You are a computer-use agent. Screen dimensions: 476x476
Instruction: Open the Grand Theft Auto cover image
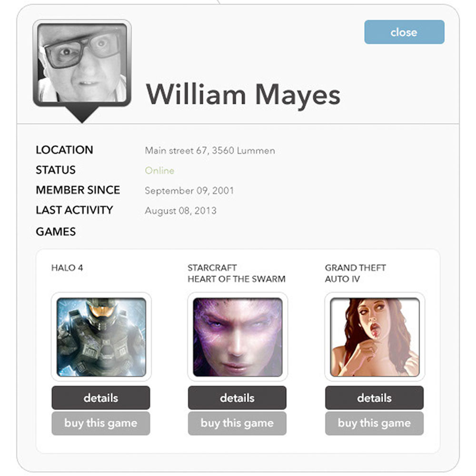pyautogui.click(x=375, y=337)
